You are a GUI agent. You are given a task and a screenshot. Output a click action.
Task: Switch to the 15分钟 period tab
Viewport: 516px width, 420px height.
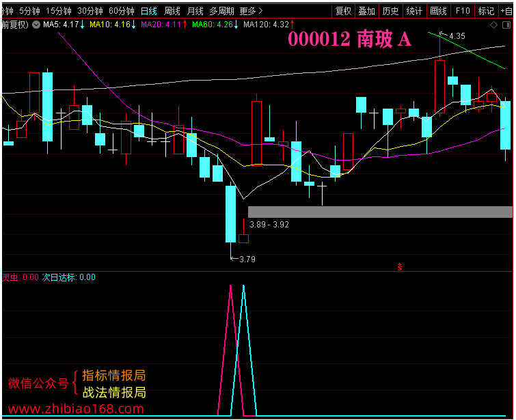(x=59, y=11)
